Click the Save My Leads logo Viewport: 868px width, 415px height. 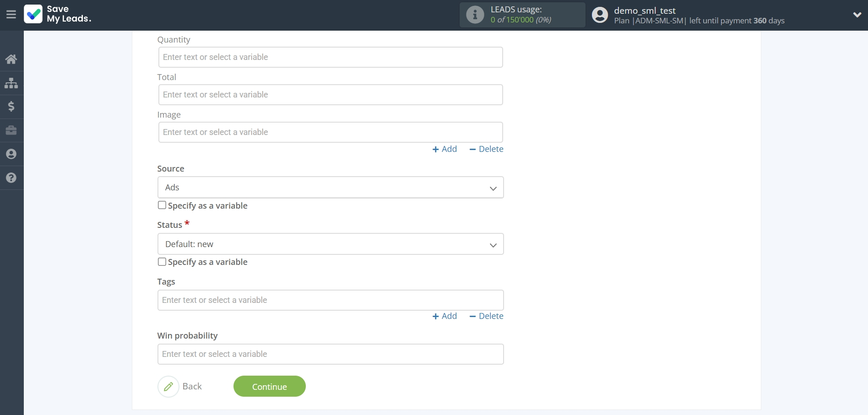pyautogui.click(x=58, y=14)
